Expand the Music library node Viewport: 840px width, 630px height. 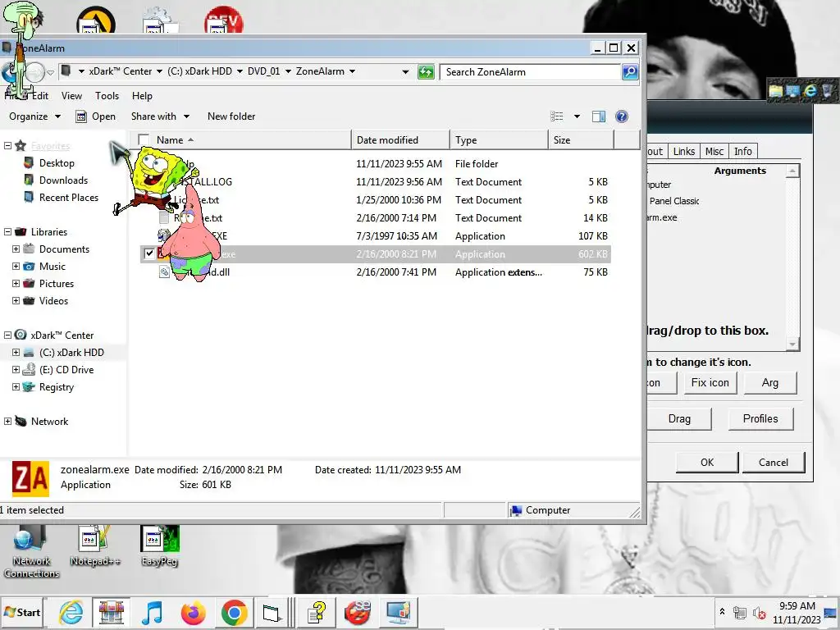click(x=16, y=267)
